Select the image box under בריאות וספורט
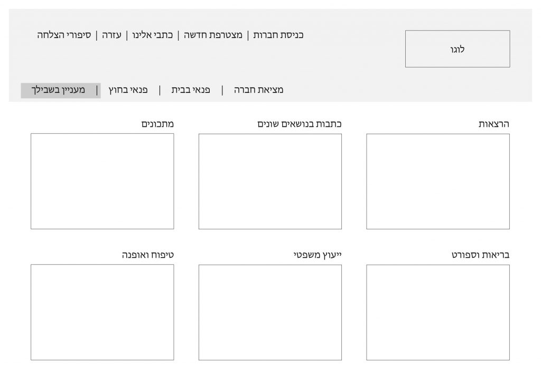This screenshot has height=392, width=541. pos(438,312)
